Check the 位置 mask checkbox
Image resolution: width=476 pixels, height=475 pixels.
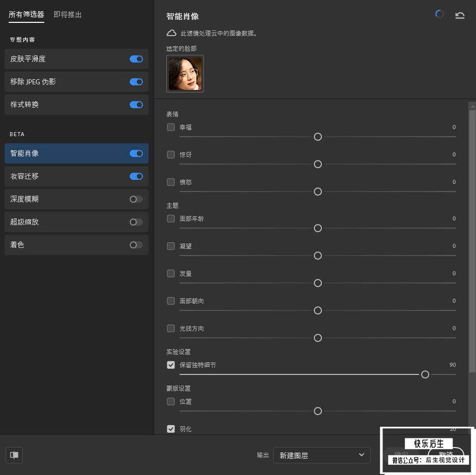point(171,402)
